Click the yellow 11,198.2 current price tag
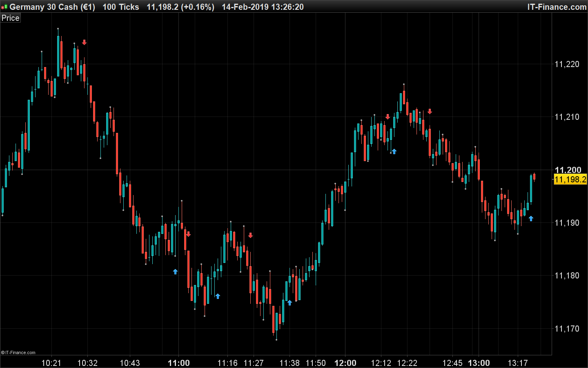Image resolution: width=588 pixels, height=368 pixels. [570, 180]
